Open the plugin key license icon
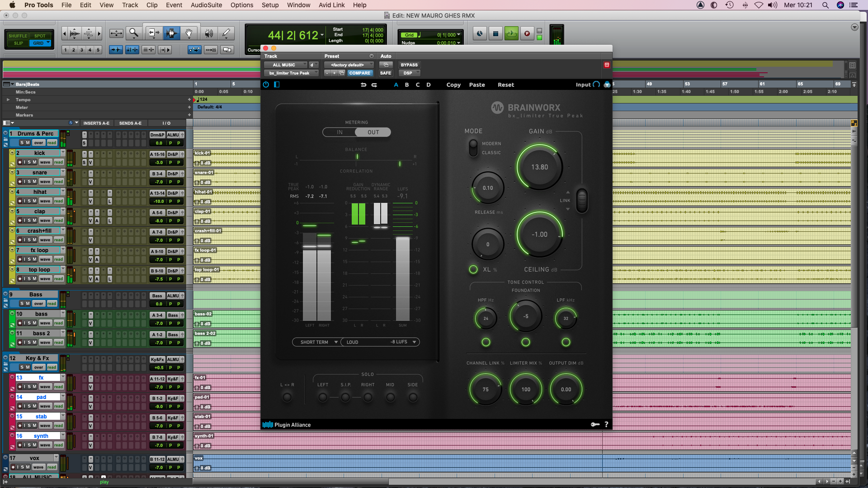This screenshot has height=488, width=868. click(x=595, y=424)
